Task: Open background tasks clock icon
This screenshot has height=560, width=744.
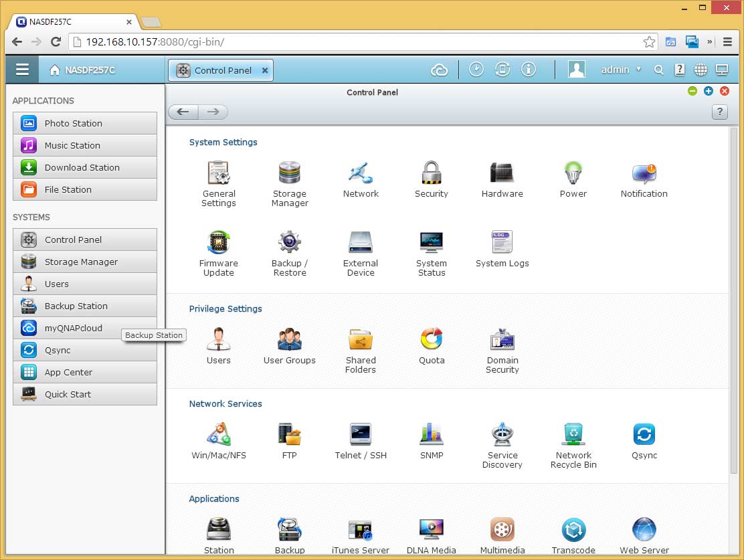Action: pyautogui.click(x=476, y=70)
